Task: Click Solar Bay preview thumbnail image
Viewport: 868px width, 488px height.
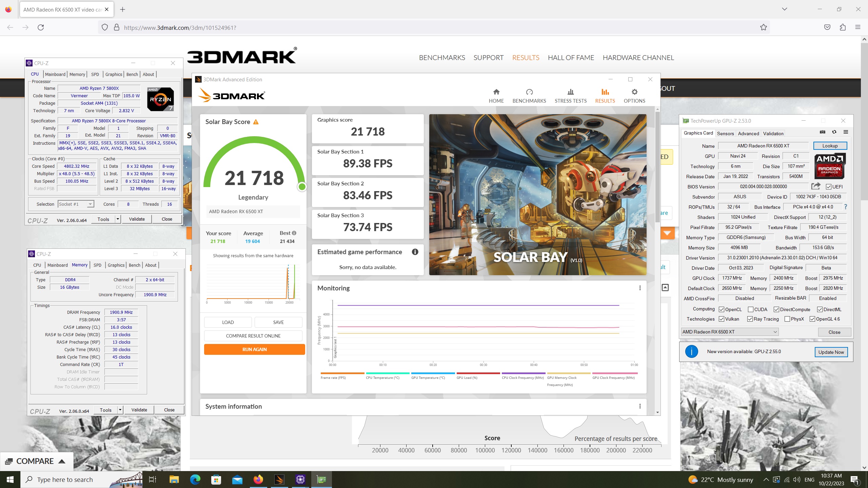Action: click(538, 195)
